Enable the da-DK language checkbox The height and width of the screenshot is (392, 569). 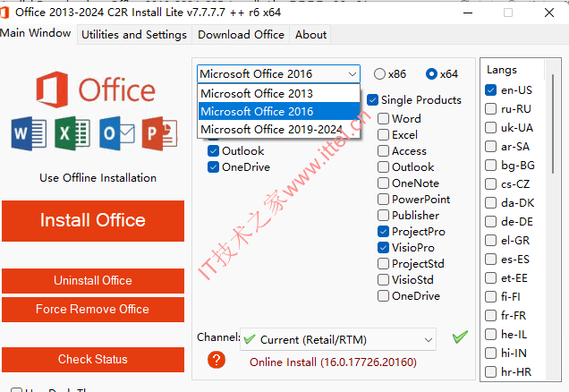490,202
